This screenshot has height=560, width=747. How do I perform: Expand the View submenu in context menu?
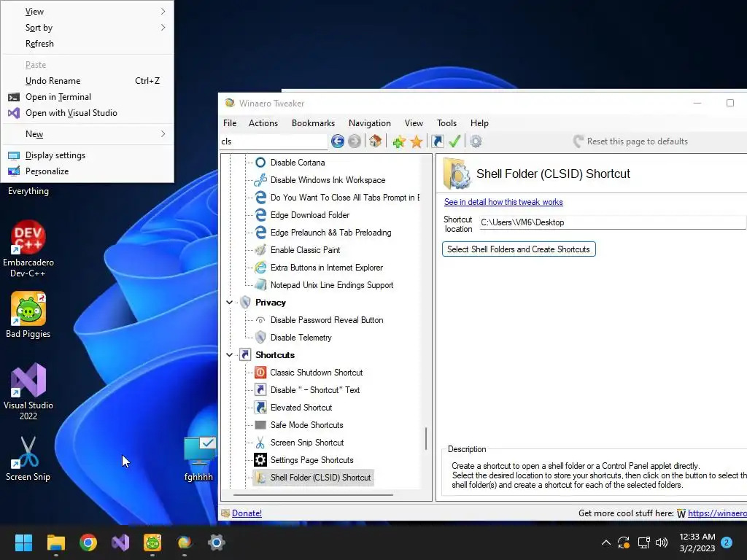coord(88,12)
